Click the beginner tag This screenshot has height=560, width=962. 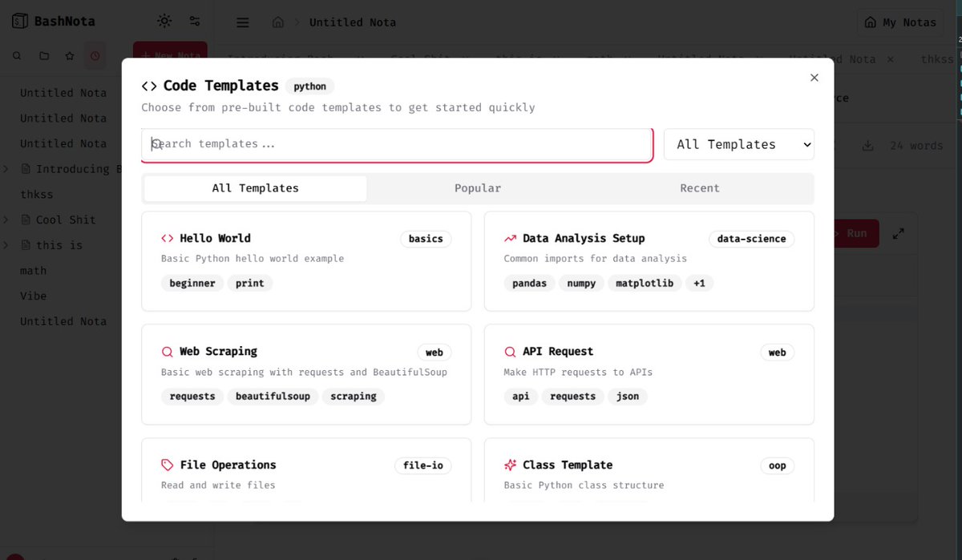pyautogui.click(x=192, y=283)
